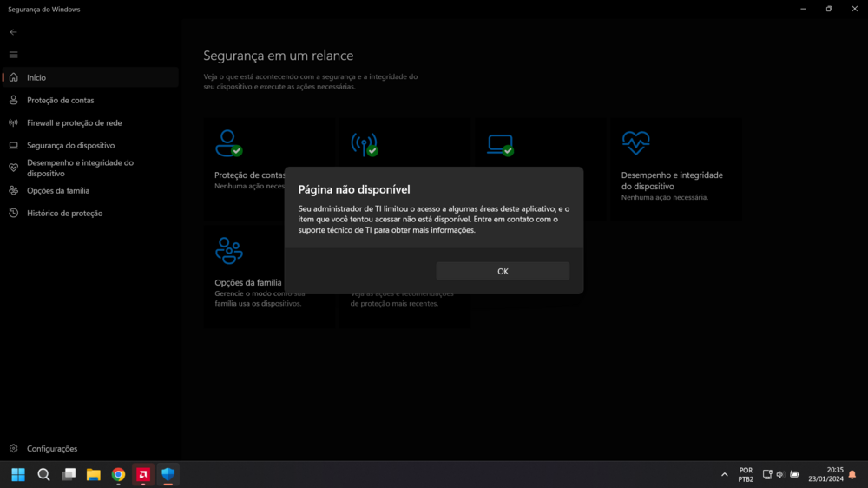The image size is (868, 488).
Task: Open Proteção de contas in the sidebar
Action: pos(60,100)
